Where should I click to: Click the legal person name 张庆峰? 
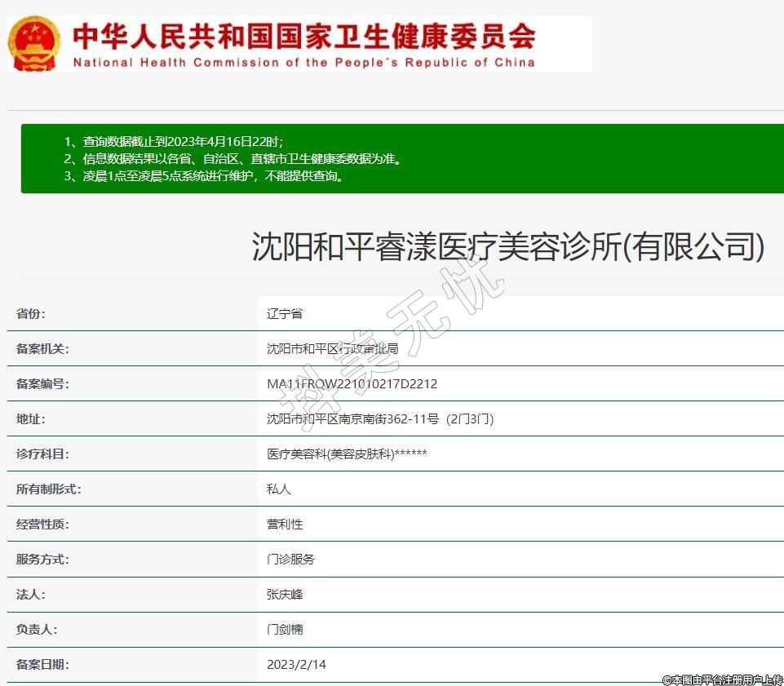(x=285, y=595)
